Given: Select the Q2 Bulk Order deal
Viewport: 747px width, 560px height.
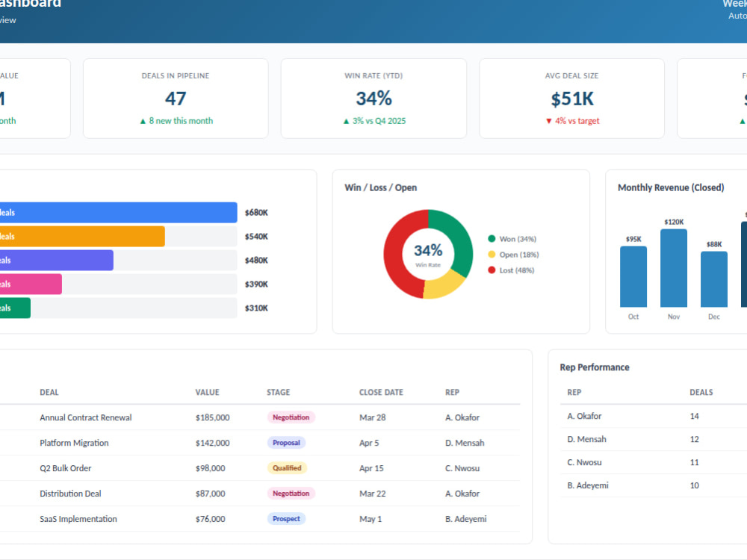Looking at the screenshot, I should [x=65, y=468].
